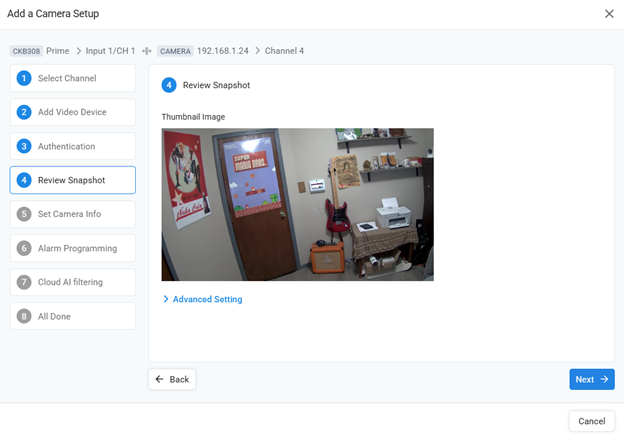Click the Back button
Image resolution: width=624 pixels, height=438 pixels.
click(172, 380)
